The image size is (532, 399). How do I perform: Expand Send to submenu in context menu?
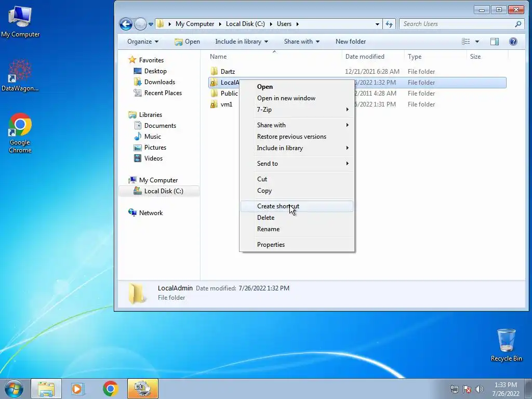(x=297, y=164)
